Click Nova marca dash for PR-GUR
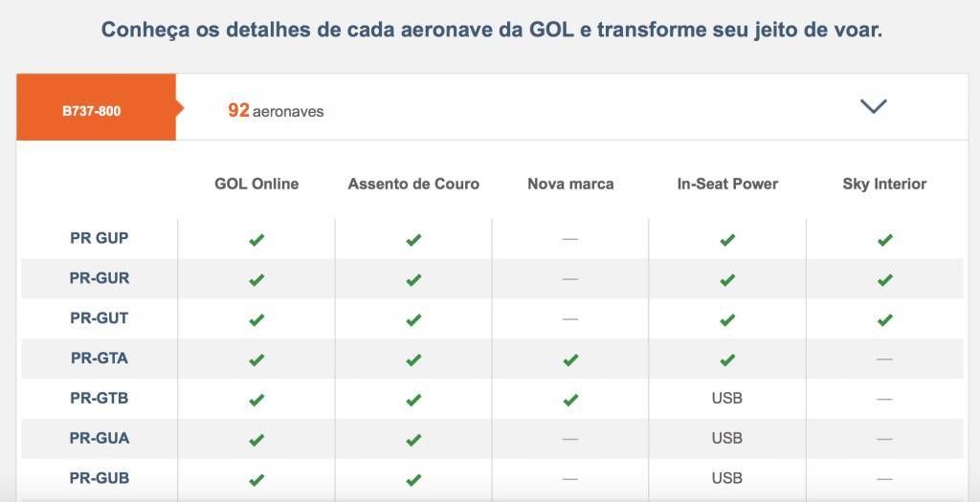The height and width of the screenshot is (502, 980). 570,279
